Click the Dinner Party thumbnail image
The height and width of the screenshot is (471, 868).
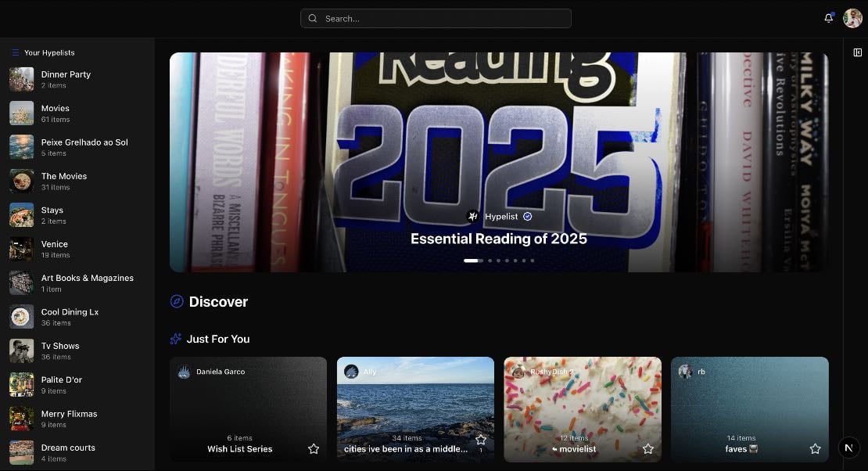point(22,79)
